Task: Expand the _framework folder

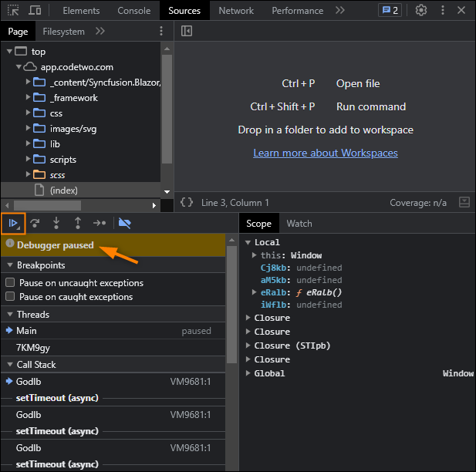Action: (x=28, y=97)
